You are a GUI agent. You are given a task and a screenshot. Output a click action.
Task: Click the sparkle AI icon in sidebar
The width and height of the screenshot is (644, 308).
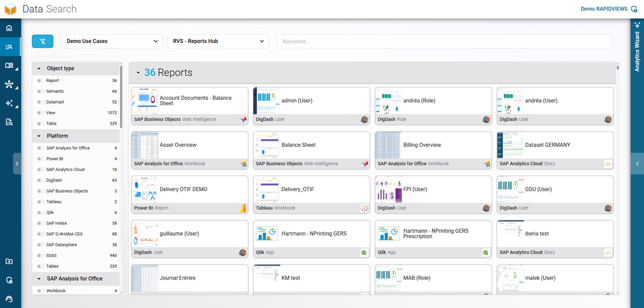coord(9,104)
